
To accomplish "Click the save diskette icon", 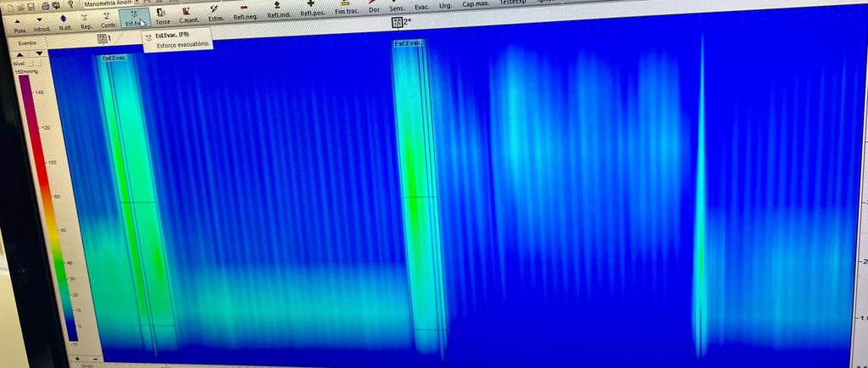I will (x=31, y=7).
